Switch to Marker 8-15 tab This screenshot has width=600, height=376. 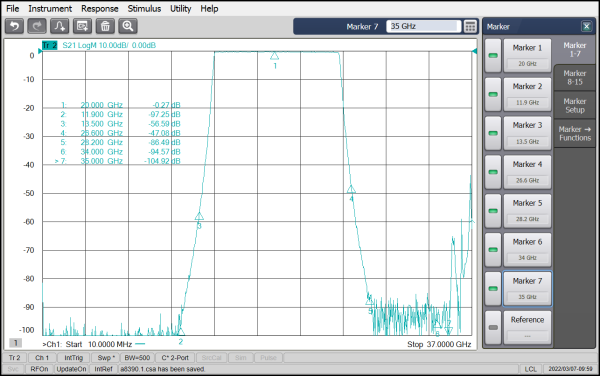pos(575,78)
